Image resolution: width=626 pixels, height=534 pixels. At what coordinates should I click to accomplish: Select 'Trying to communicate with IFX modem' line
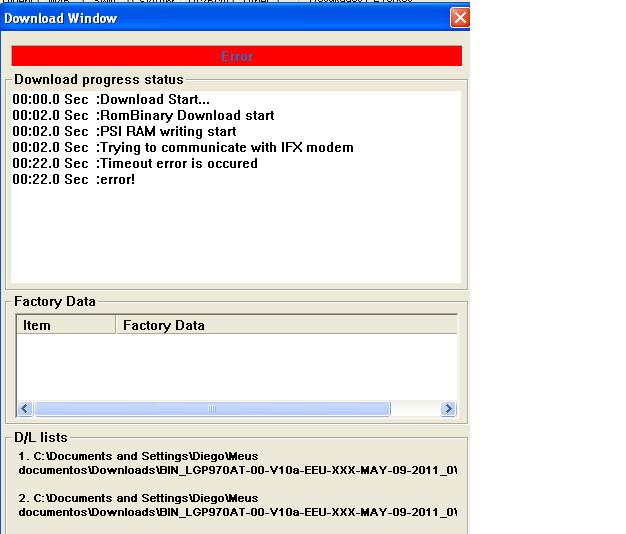coord(183,147)
